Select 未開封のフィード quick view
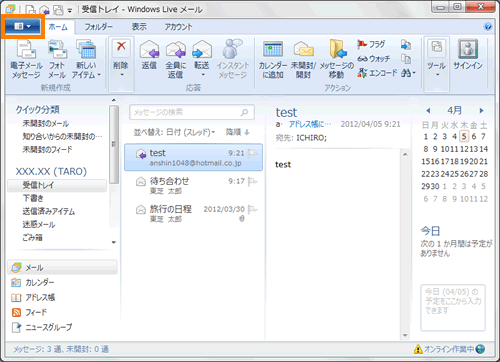Image resolution: width=500 pixels, height=362 pixels. point(47,149)
